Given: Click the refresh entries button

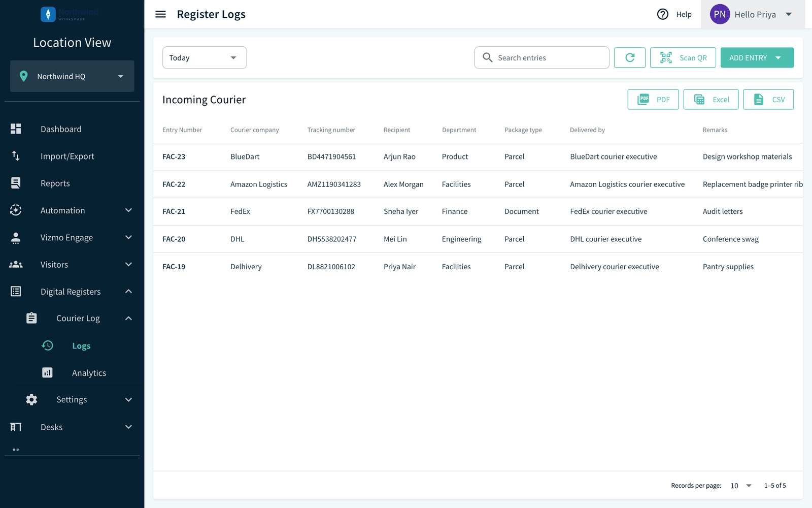Looking at the screenshot, I should click(x=630, y=57).
